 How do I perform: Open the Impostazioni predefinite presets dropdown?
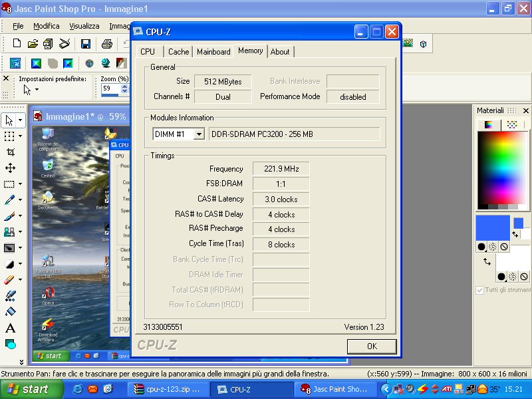(37, 90)
